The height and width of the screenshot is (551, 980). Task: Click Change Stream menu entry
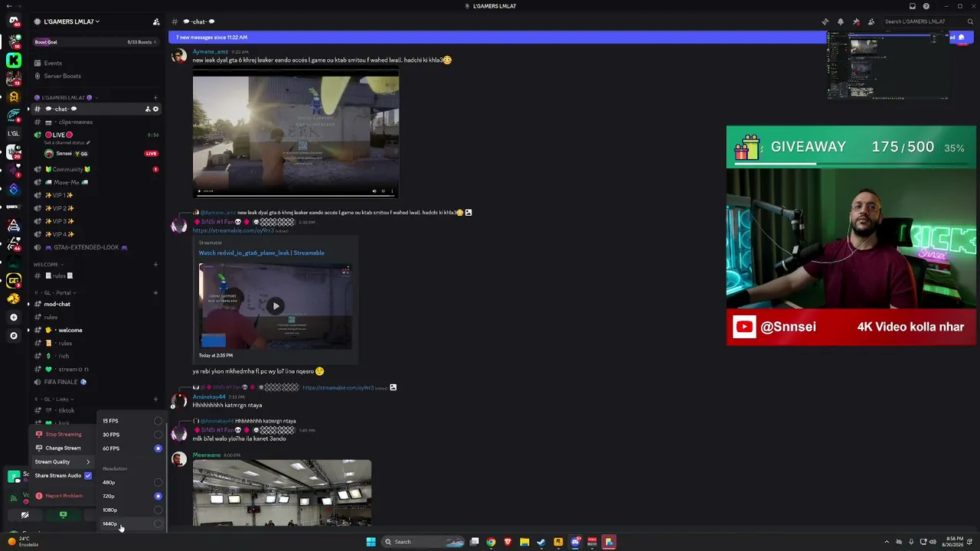[63, 448]
